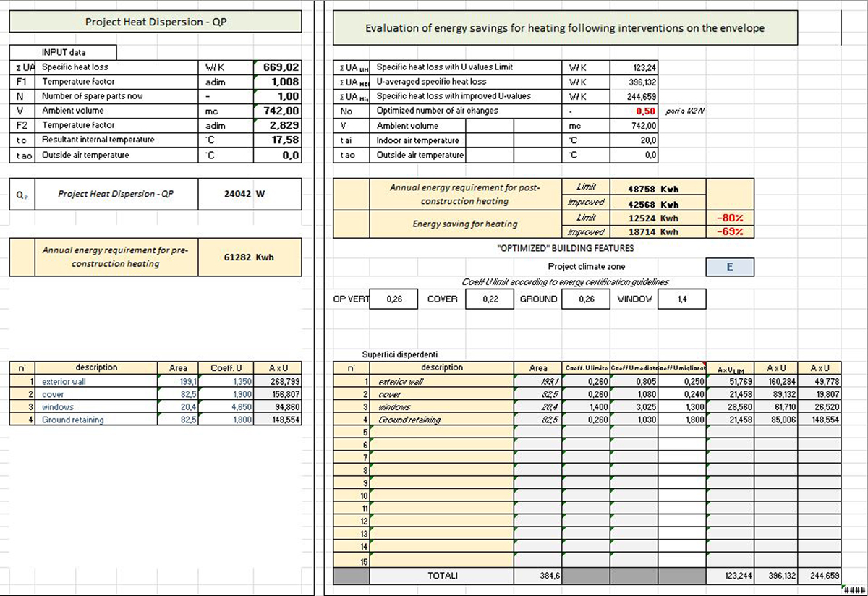Click the GROUND U limit value 0,26

point(587,299)
